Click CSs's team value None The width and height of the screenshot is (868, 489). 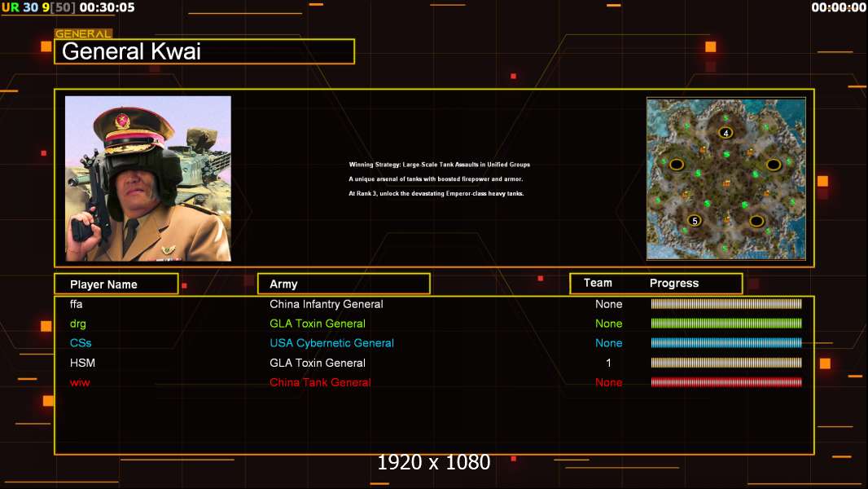pyautogui.click(x=608, y=343)
